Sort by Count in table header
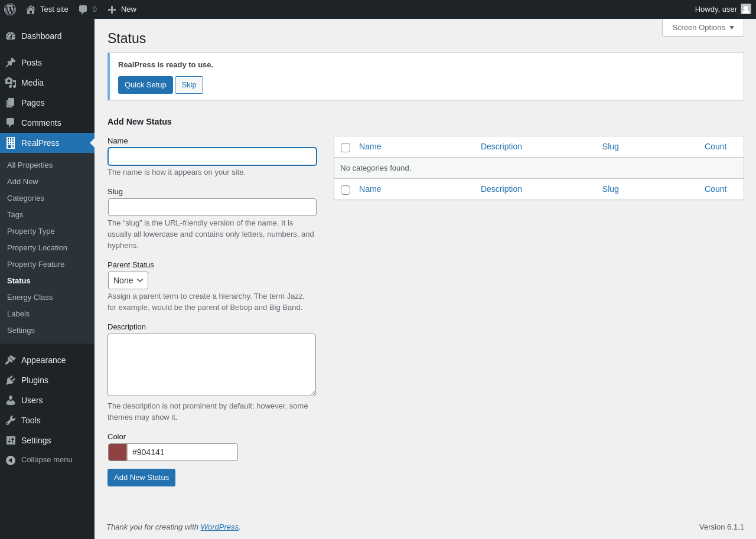 [x=716, y=146]
